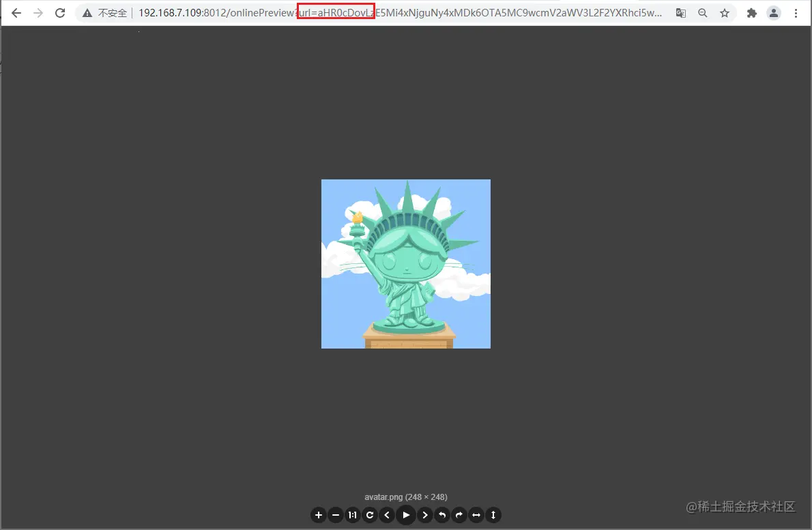Go to previous image in viewer

[387, 515]
